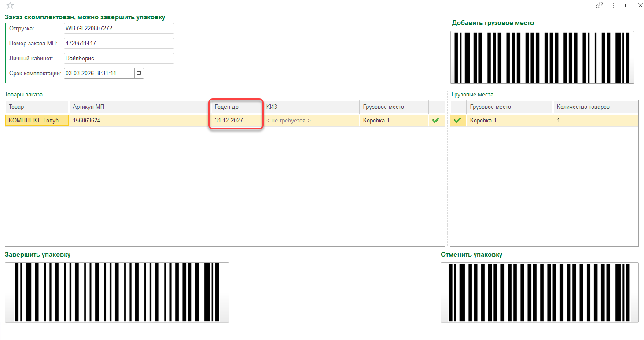Click green checkmark in Товары заказа row

pyautogui.click(x=436, y=120)
